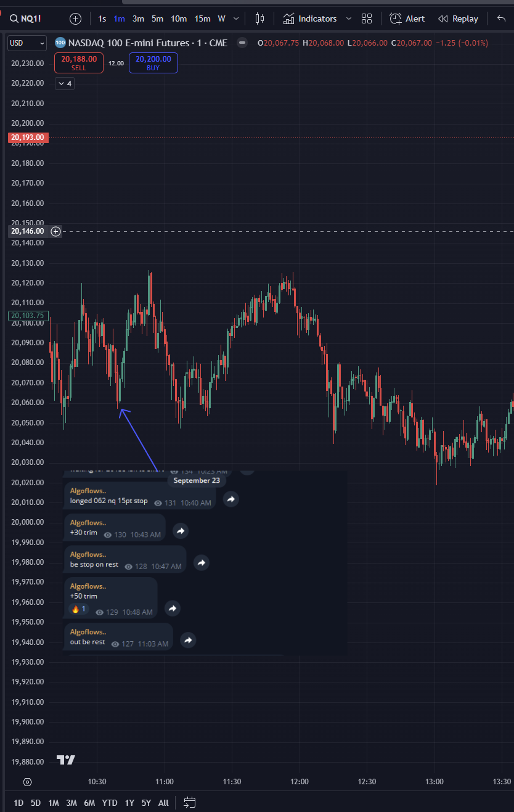Viewport: 514px width, 812px height.
Task: Click the fire emoji reaction on '+50 trim'
Action: coord(79,609)
